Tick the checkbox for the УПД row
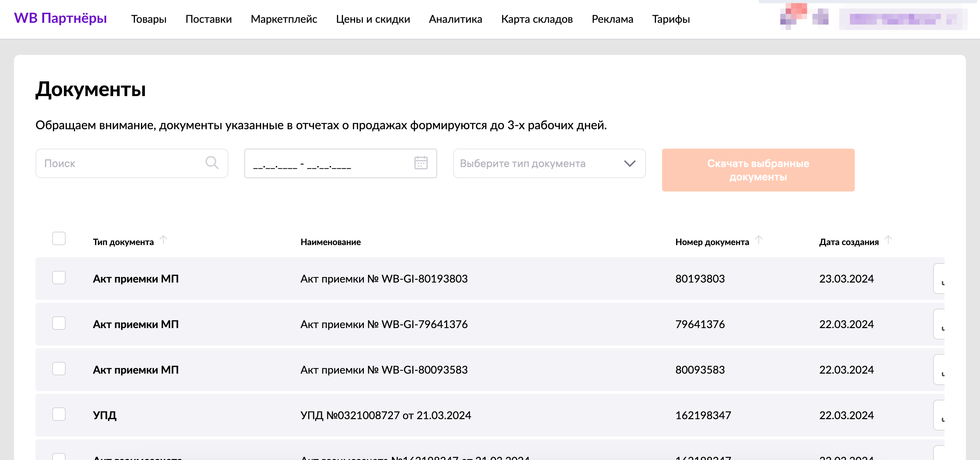The height and width of the screenshot is (460, 980). tap(59, 414)
